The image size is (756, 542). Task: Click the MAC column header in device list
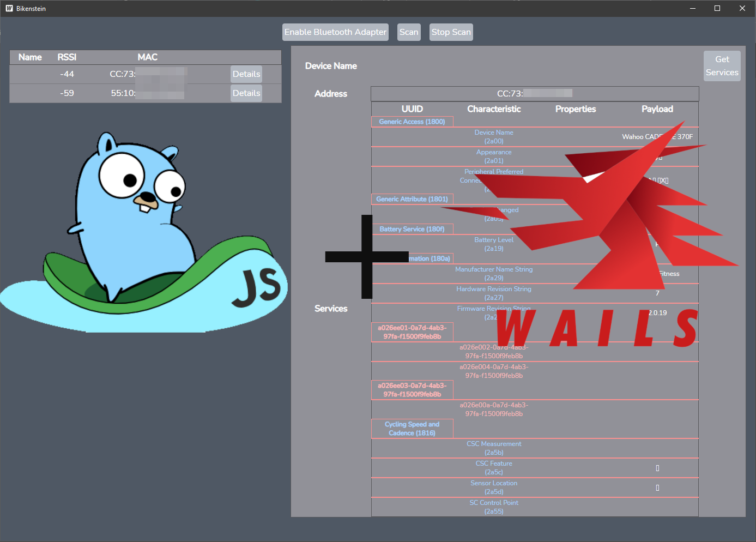click(148, 57)
